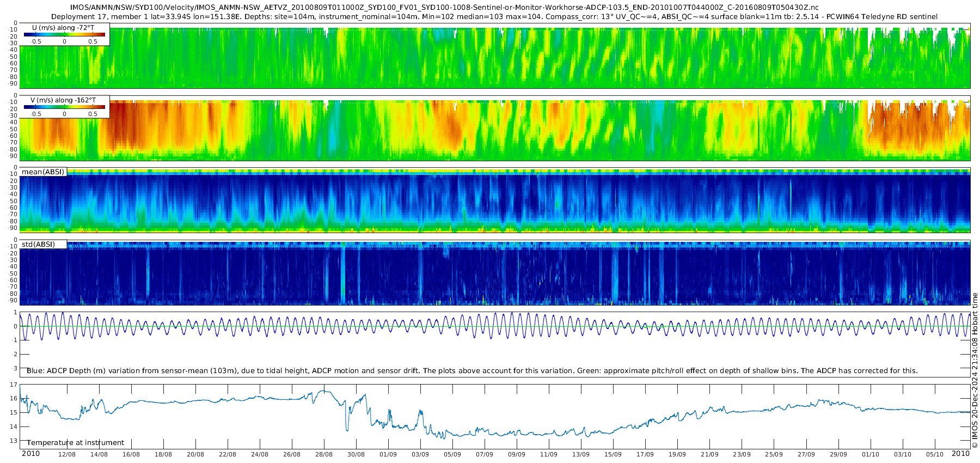Click the std(ABSI) panel label
This screenshot has width=980, height=463.
[38, 245]
